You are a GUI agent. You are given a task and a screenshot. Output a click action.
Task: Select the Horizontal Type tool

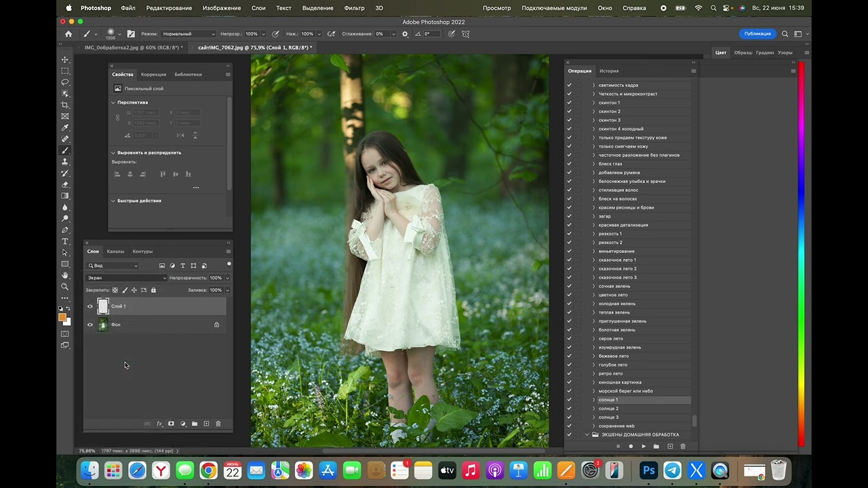(65, 241)
